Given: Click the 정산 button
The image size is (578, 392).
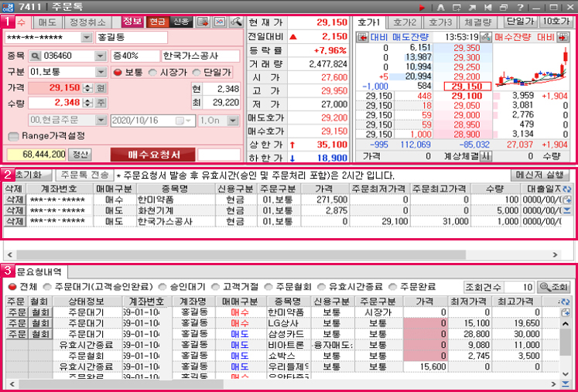Looking at the screenshot, I should point(80,155).
